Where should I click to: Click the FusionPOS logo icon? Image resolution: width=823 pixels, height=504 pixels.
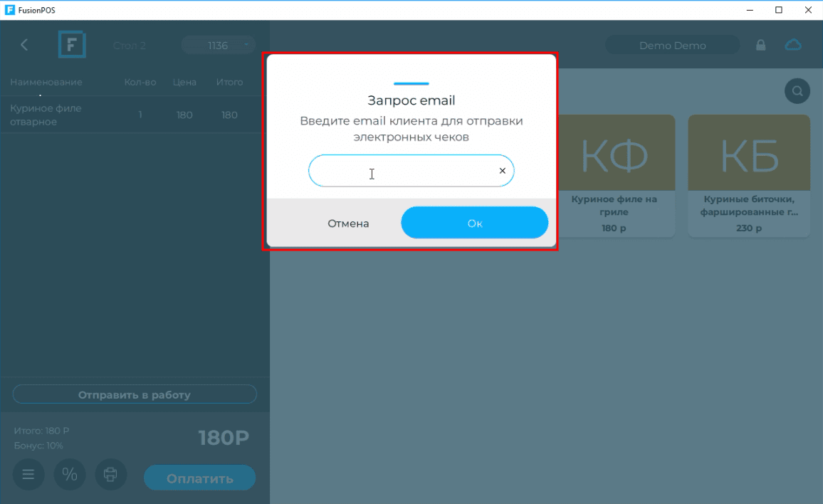[72, 45]
